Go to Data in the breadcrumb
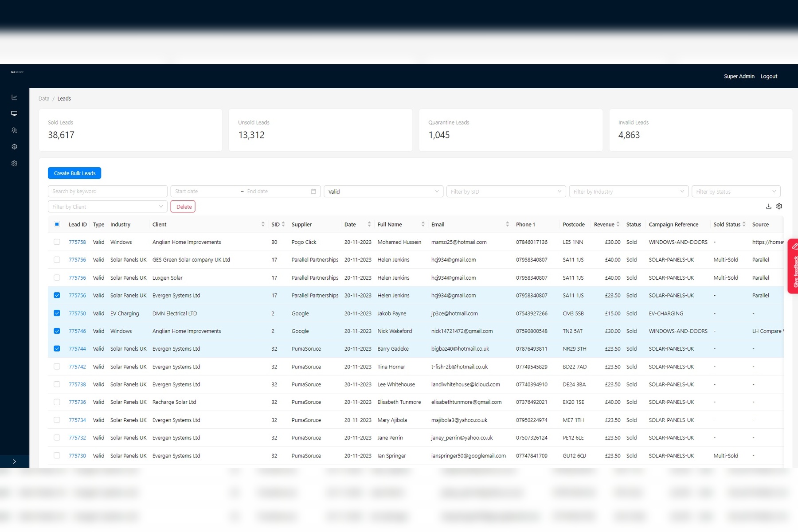 [x=44, y=98]
